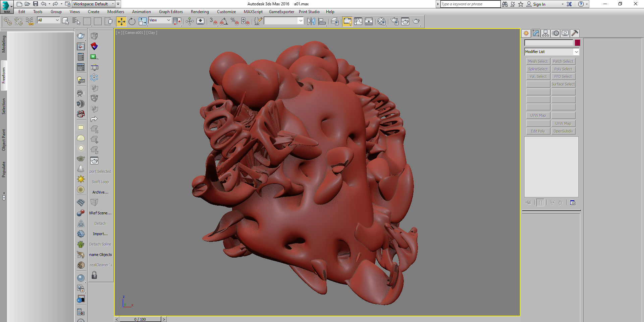
Task: Open Render Setup teapot icon
Action: 394,21
